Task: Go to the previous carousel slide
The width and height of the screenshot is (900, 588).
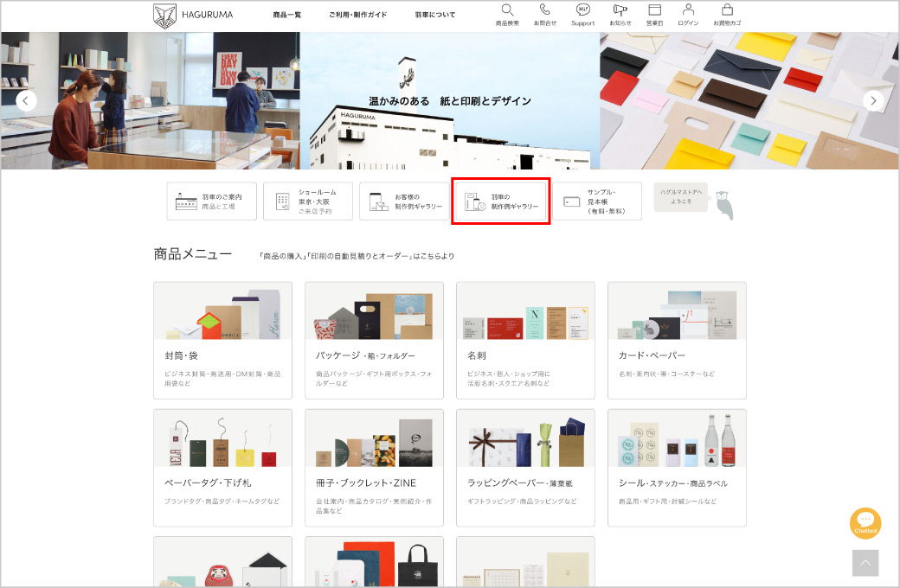Action: point(27,100)
